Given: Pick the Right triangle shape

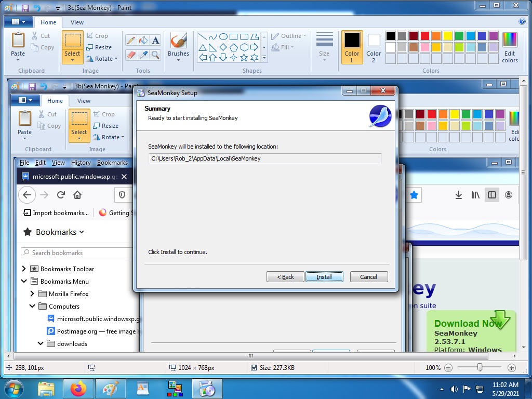Looking at the screenshot, I should click(x=212, y=47).
